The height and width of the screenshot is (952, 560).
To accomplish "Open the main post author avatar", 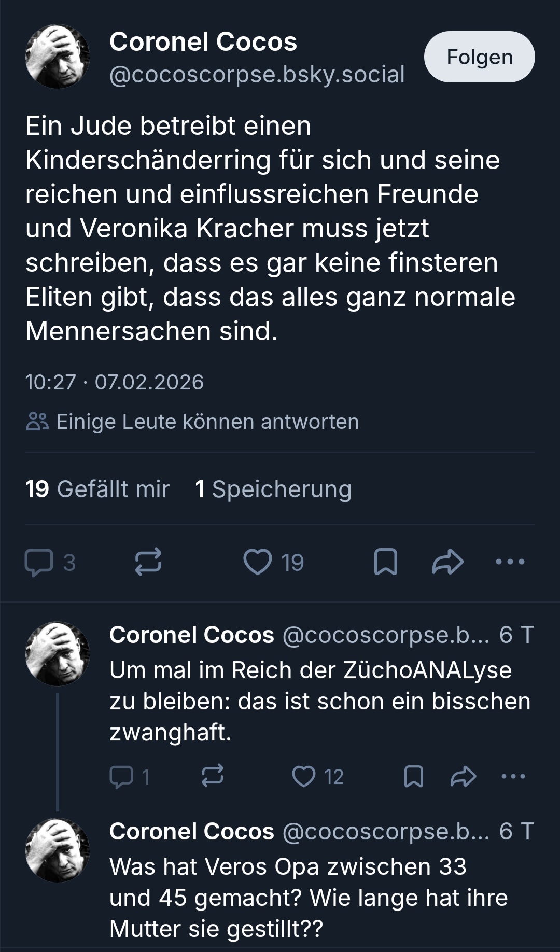I will 58,57.
